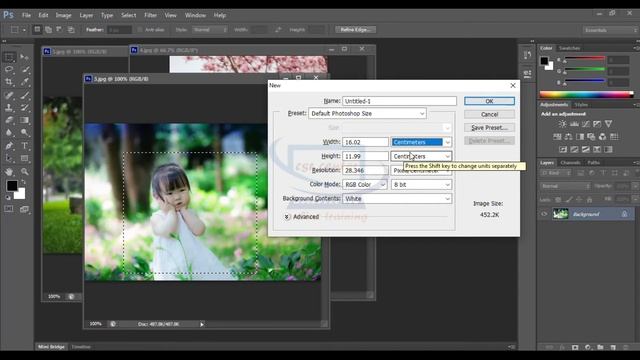The width and height of the screenshot is (640, 360).
Task: Open the Filter menu
Action: 150,15
